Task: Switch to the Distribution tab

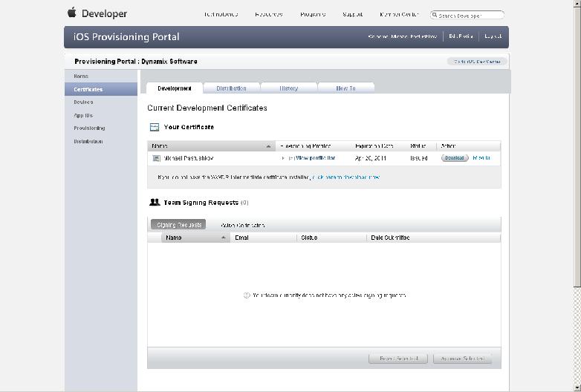Action: (232, 88)
